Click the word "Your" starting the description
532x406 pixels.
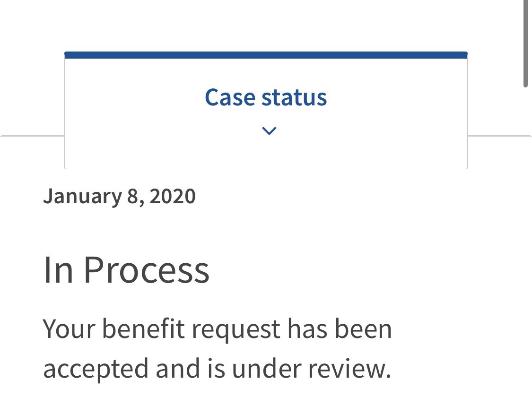click(69, 328)
